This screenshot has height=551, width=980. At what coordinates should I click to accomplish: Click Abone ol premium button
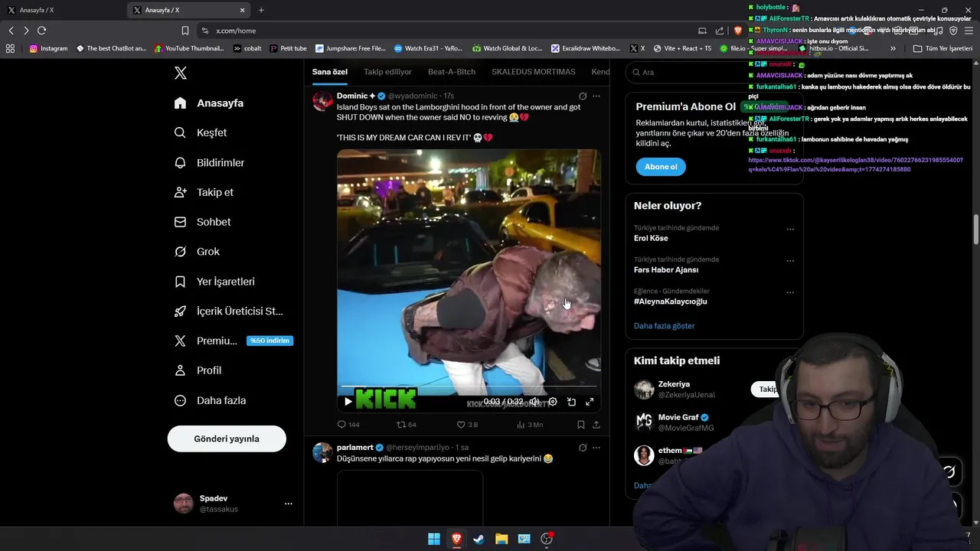[661, 167]
